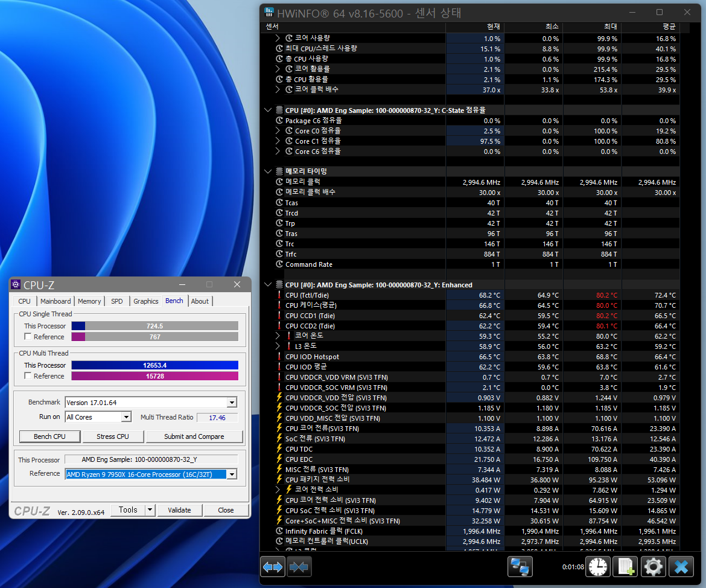Screen dimensions: 706x588
Task: Go to the Graphics tab
Action: [146, 301]
